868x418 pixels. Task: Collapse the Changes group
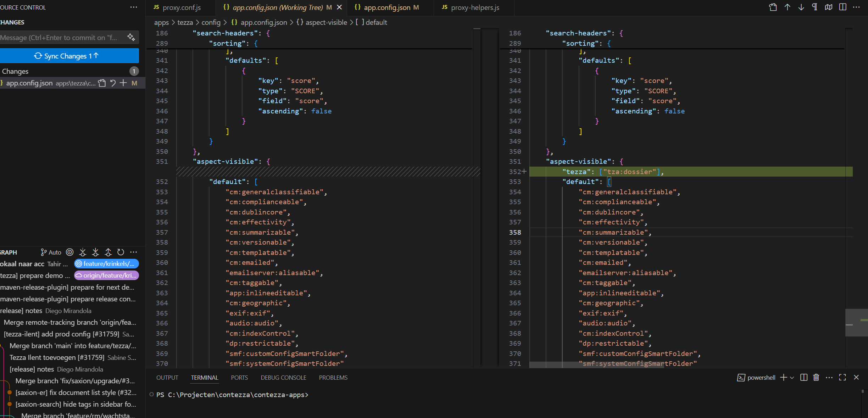point(15,71)
